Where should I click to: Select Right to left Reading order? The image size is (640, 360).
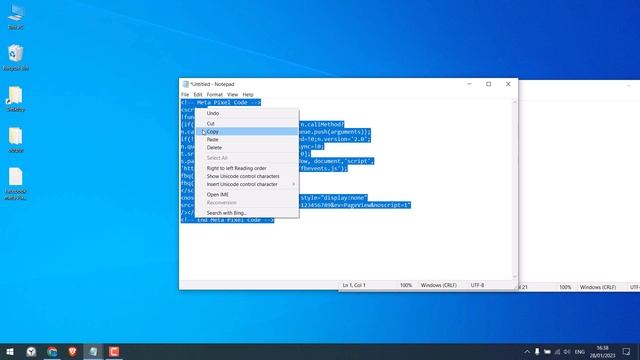pyautogui.click(x=247, y=168)
